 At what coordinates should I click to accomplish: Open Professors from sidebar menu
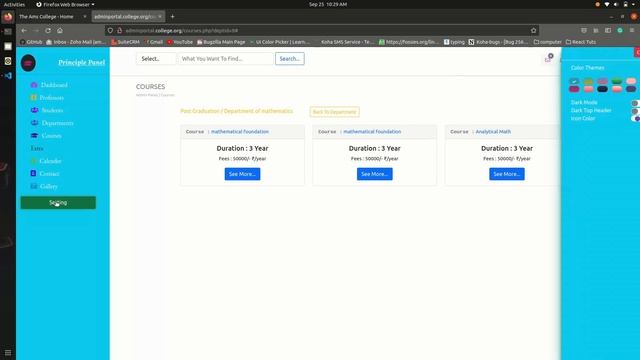point(51,98)
